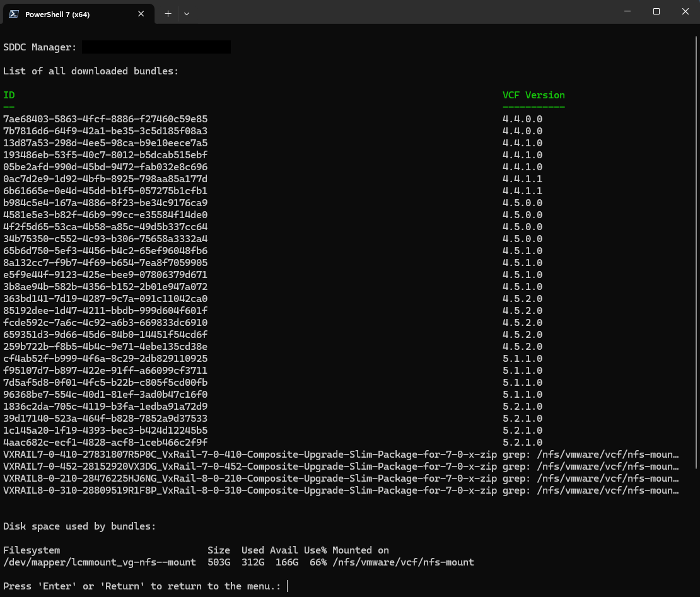Image resolution: width=700 pixels, height=597 pixels.
Task: Click 'List of all downloaded bundles:' line
Action: [x=91, y=71]
